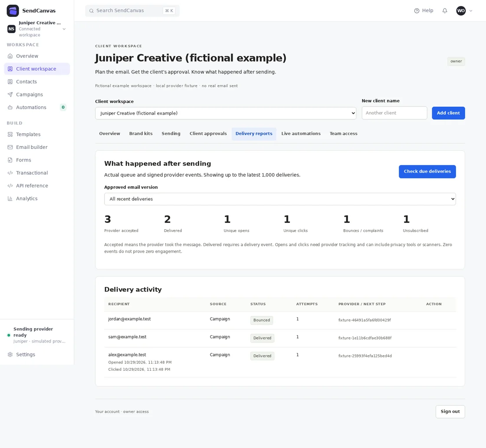
Task: Click recipient sam@example.test
Action: 127,337
